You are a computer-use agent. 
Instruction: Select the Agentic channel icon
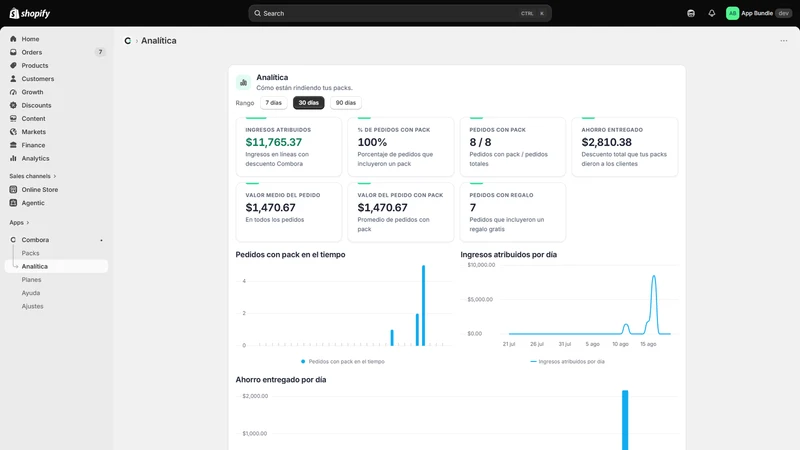click(13, 203)
